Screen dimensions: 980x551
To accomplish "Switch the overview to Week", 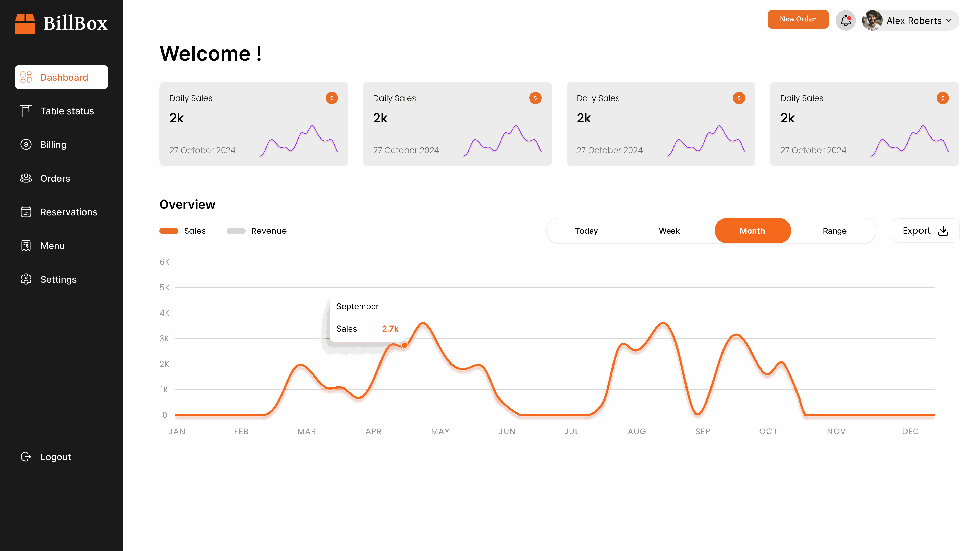I will 669,231.
